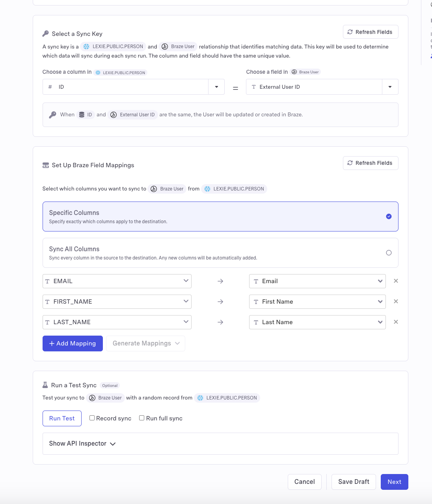Click the flask icon beside Run a Test Sync
The height and width of the screenshot is (504, 432).
click(x=45, y=385)
